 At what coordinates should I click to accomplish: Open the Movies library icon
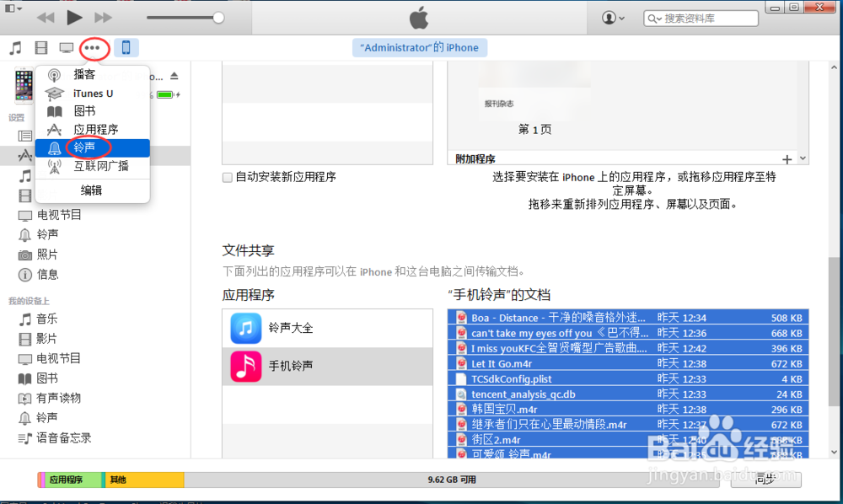pos(40,48)
